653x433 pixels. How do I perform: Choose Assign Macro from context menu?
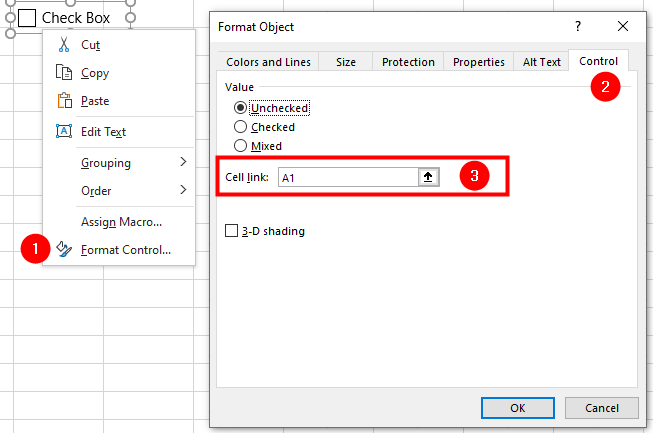[121, 222]
